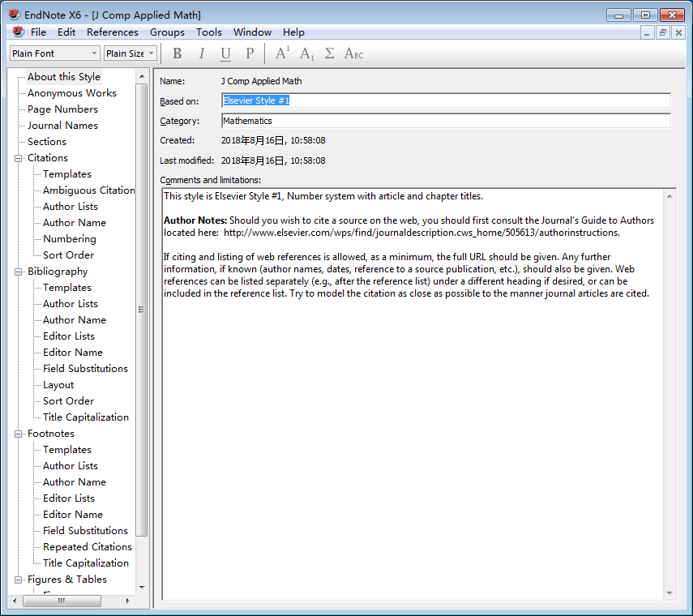Collapse the Citations tree node

click(18, 158)
